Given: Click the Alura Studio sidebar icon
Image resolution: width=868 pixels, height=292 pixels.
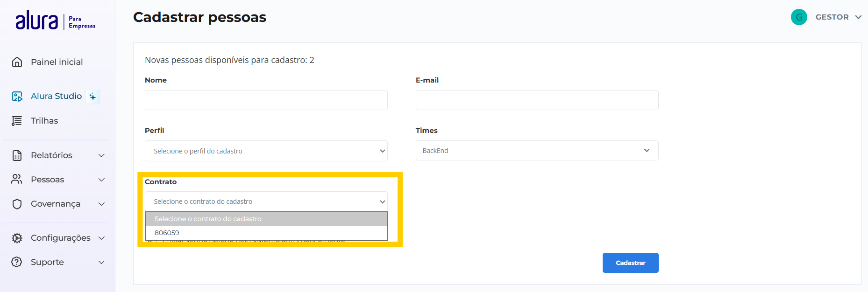Looking at the screenshot, I should click(17, 96).
